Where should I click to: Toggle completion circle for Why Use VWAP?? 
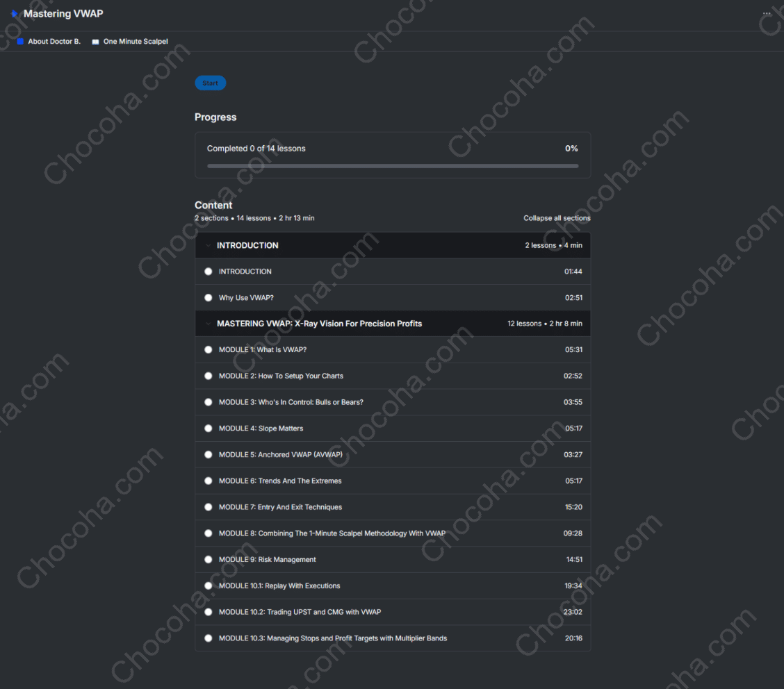209,298
